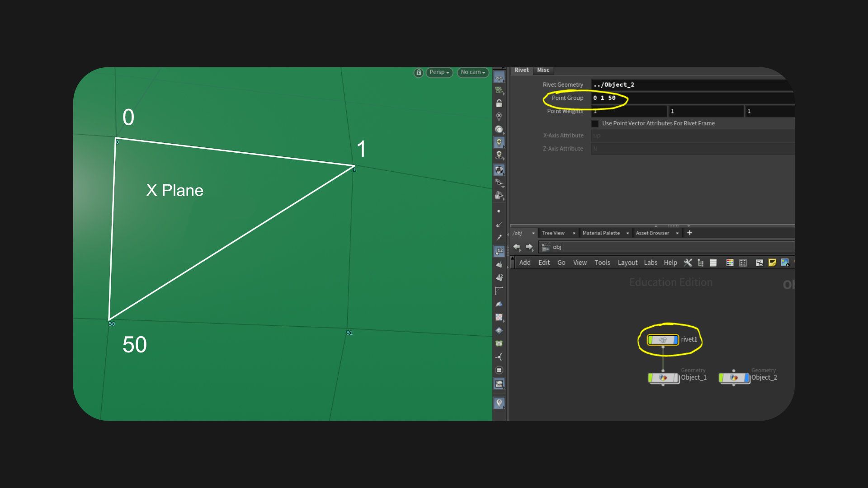Add a new pane tab with plus

(689, 233)
